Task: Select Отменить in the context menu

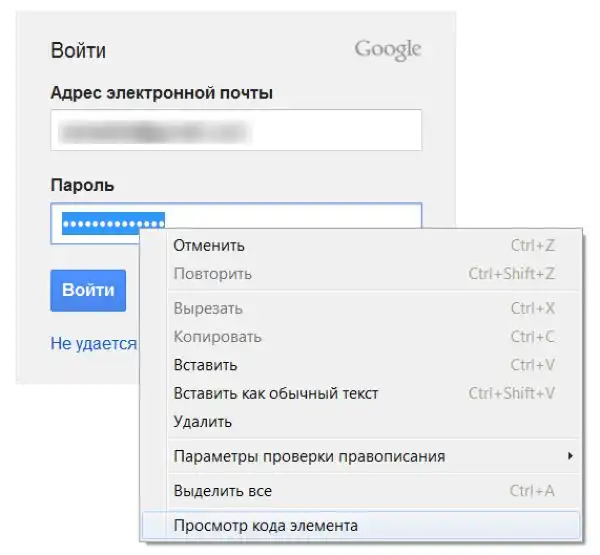Action: click(x=209, y=246)
